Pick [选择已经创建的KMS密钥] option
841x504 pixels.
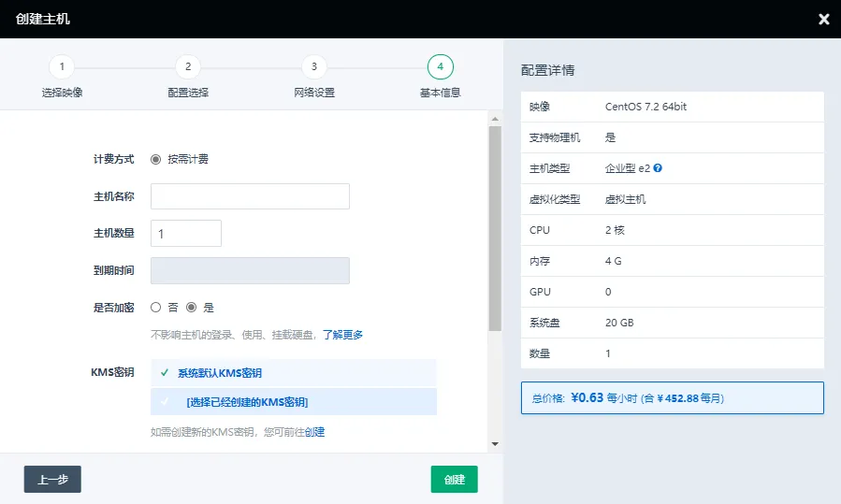tap(294, 401)
